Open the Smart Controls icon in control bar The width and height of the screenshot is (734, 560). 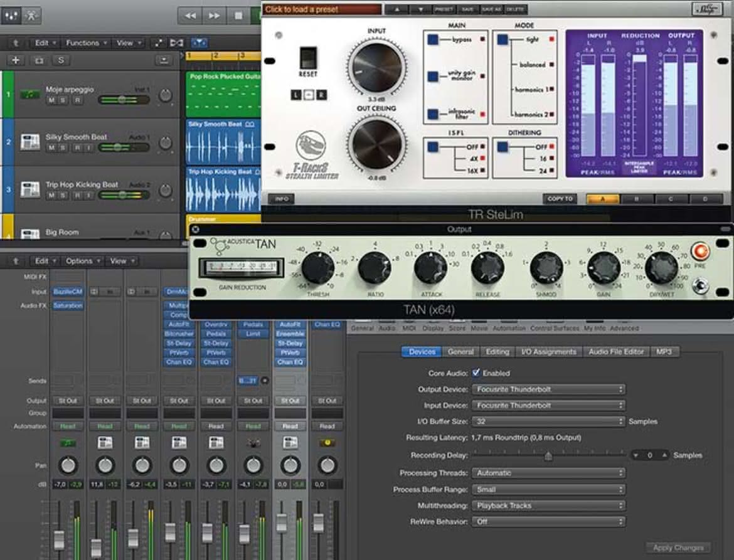(31, 16)
